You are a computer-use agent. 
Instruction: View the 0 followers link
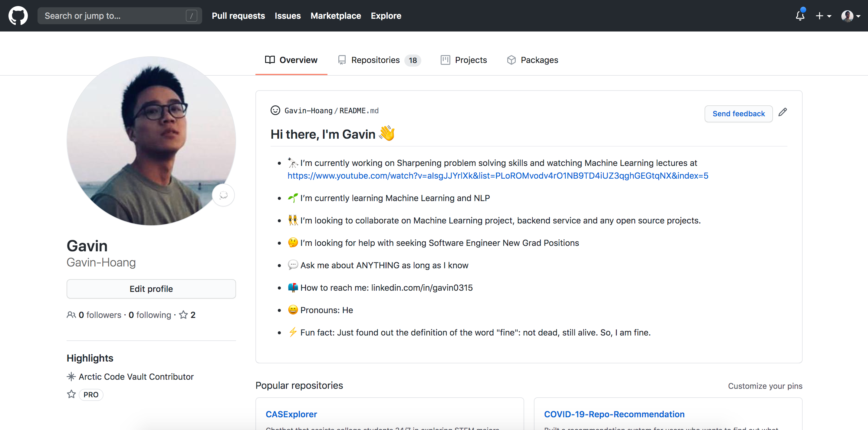(x=100, y=315)
